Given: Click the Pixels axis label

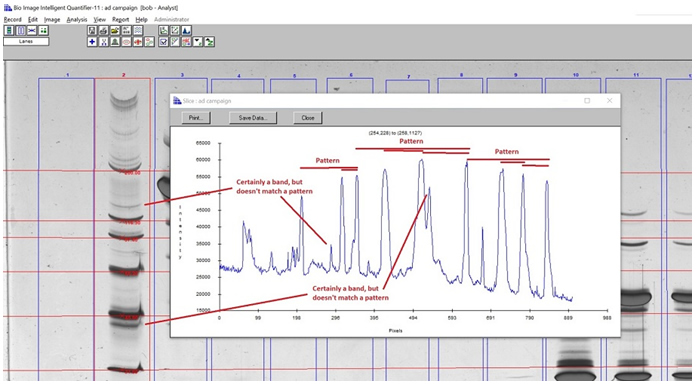Looking at the screenshot, I should pos(395,331).
